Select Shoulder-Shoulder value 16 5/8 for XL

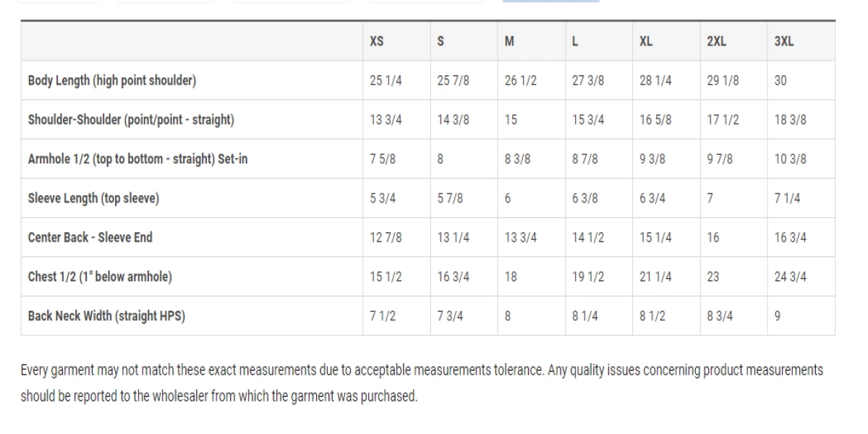coord(655,119)
